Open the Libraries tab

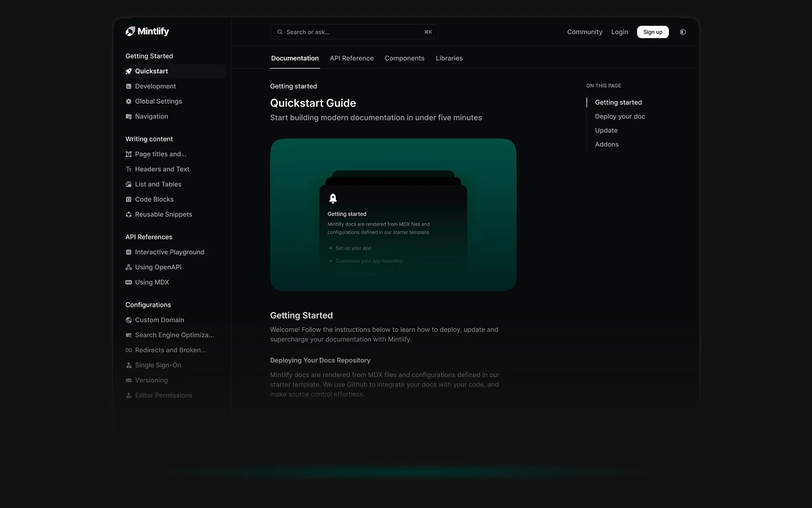point(449,58)
